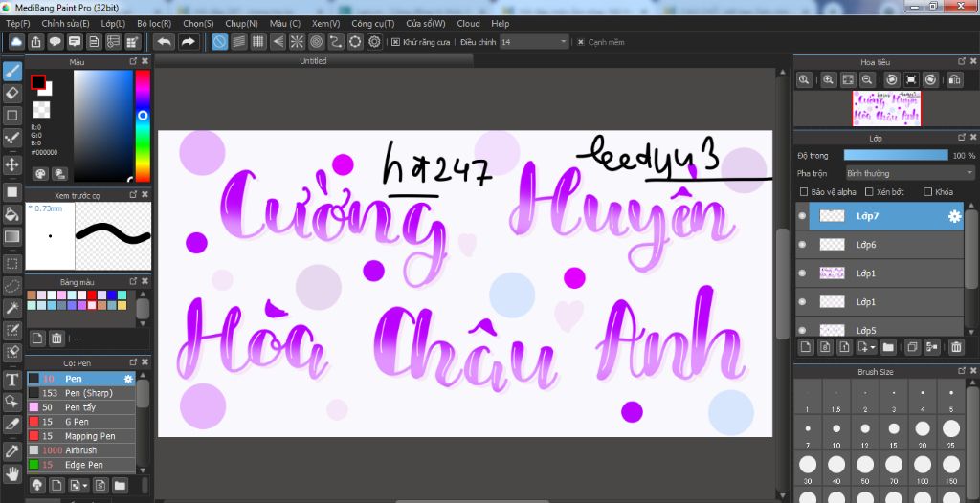Enable concentric circle snap guide
The image size is (980, 503).
[316, 42]
